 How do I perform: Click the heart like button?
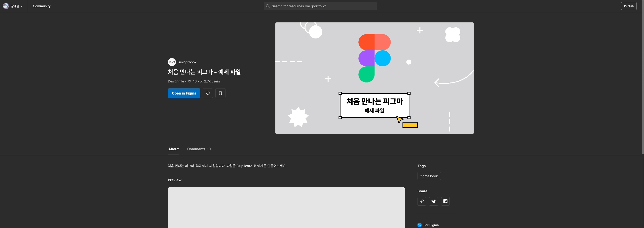208,93
